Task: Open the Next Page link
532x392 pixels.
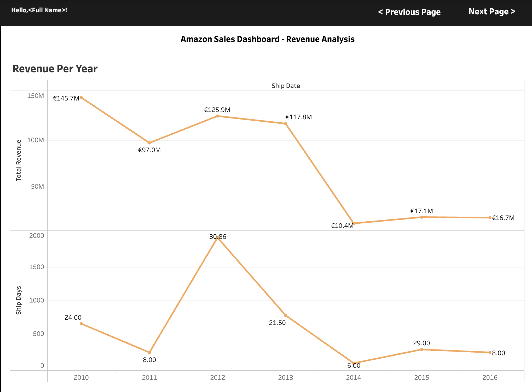Action: pyautogui.click(x=492, y=11)
